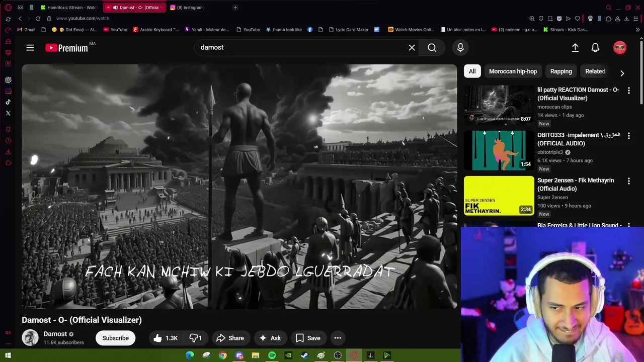644x362 pixels.
Task: Open TikTok in Opera sidebar
Action: (8, 102)
